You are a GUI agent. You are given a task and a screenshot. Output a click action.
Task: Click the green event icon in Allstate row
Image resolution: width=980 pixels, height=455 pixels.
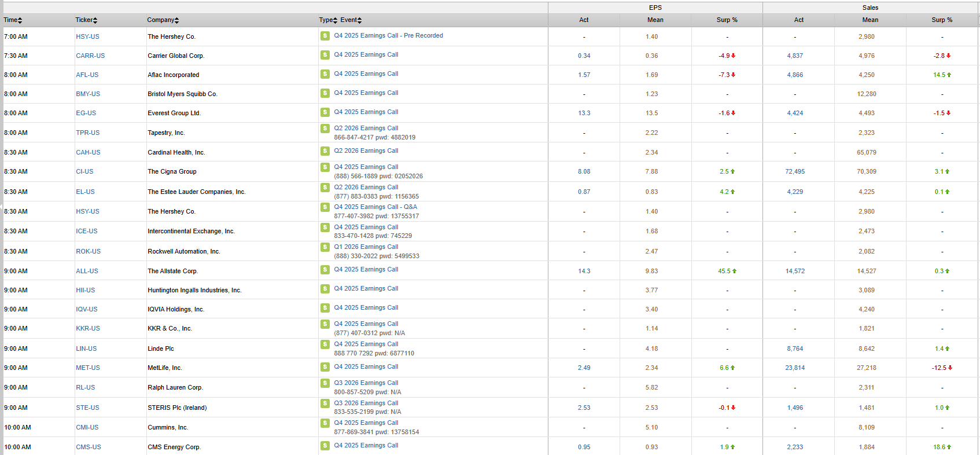(325, 270)
